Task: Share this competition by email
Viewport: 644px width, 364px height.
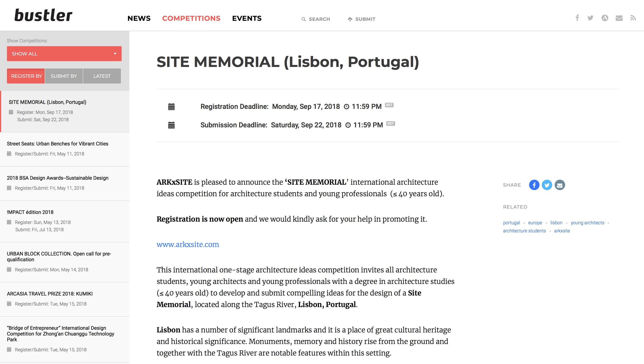Action: [560, 185]
